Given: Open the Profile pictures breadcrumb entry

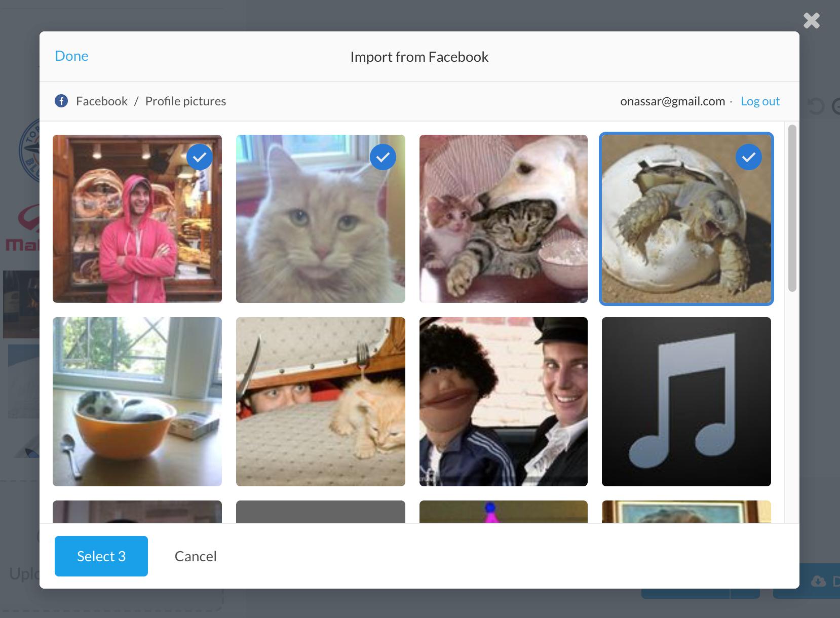Looking at the screenshot, I should [x=185, y=101].
